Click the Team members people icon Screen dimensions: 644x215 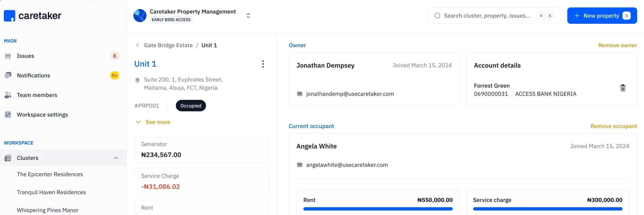coord(8,95)
